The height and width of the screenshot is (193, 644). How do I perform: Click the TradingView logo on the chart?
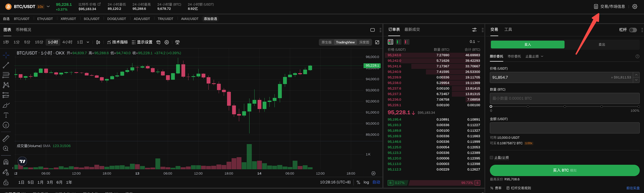(22, 161)
